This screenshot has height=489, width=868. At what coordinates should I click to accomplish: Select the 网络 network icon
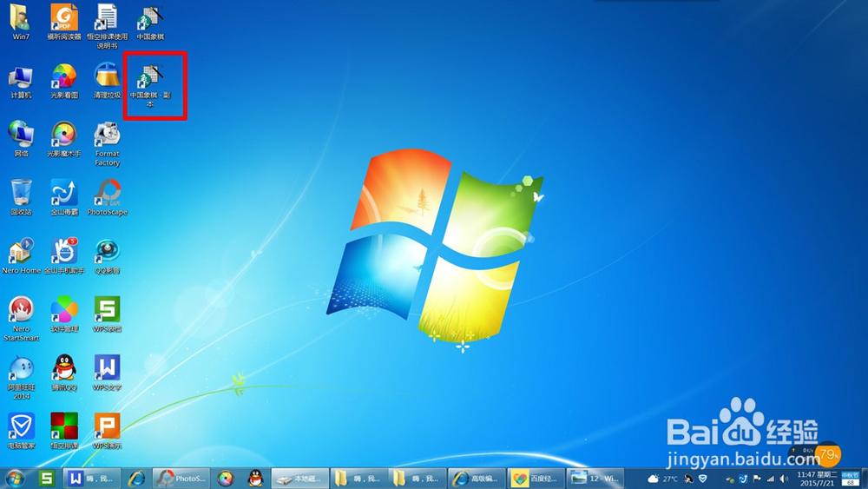click(x=21, y=140)
